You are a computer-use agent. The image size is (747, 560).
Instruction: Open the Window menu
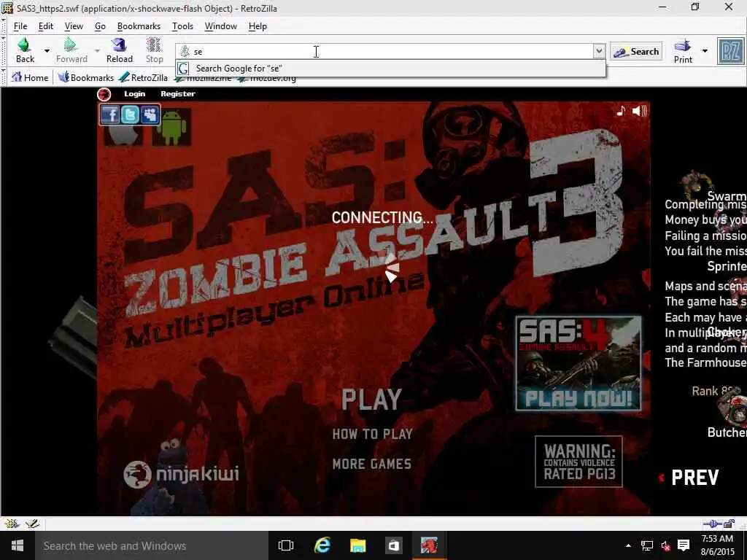click(x=220, y=26)
